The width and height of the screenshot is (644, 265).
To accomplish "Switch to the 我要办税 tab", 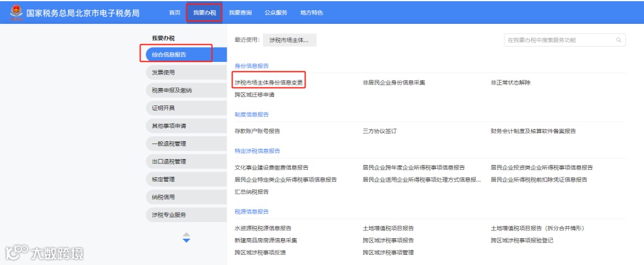I will pos(205,13).
